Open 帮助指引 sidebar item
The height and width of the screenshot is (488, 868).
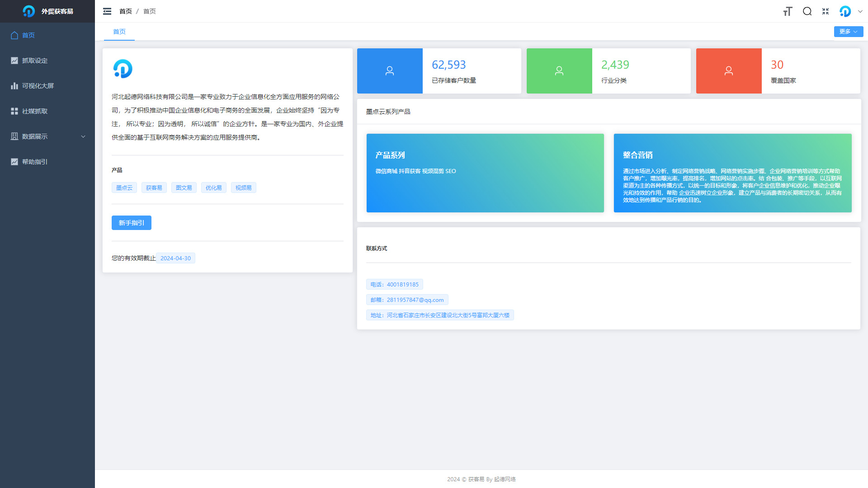35,162
